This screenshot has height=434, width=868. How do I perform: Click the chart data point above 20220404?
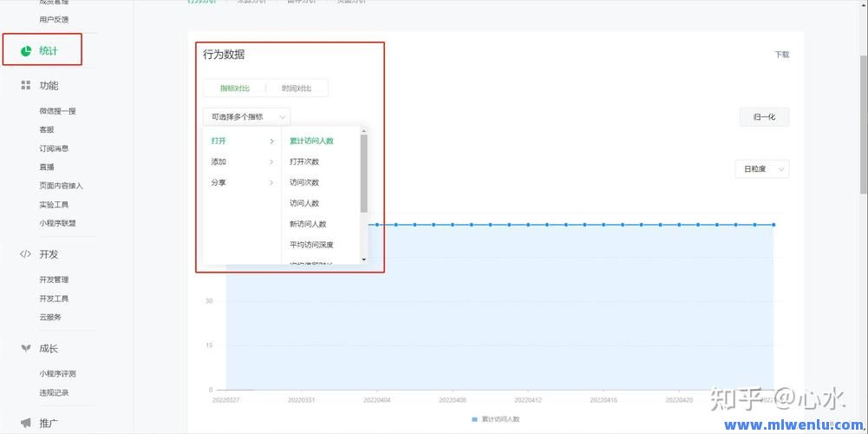click(x=377, y=225)
